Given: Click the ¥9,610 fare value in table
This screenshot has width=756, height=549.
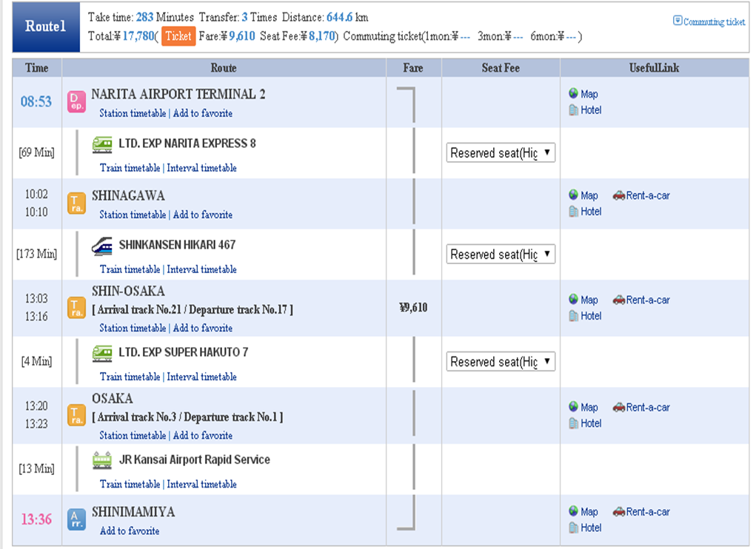Looking at the screenshot, I should tap(413, 308).
